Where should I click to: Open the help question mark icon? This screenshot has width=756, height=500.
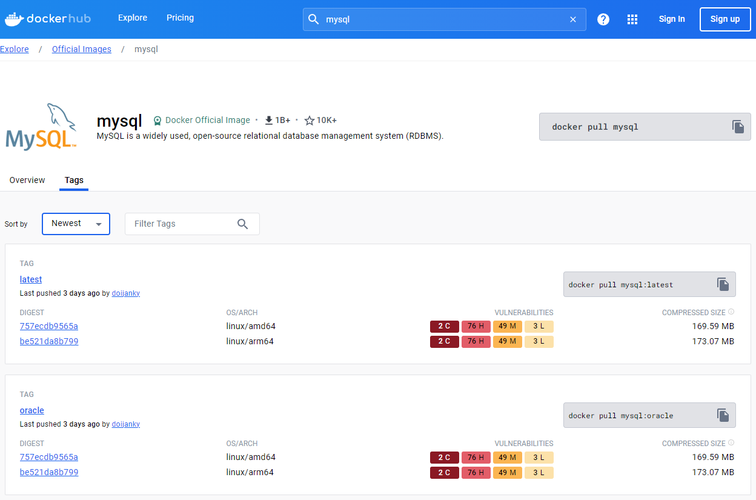603,19
